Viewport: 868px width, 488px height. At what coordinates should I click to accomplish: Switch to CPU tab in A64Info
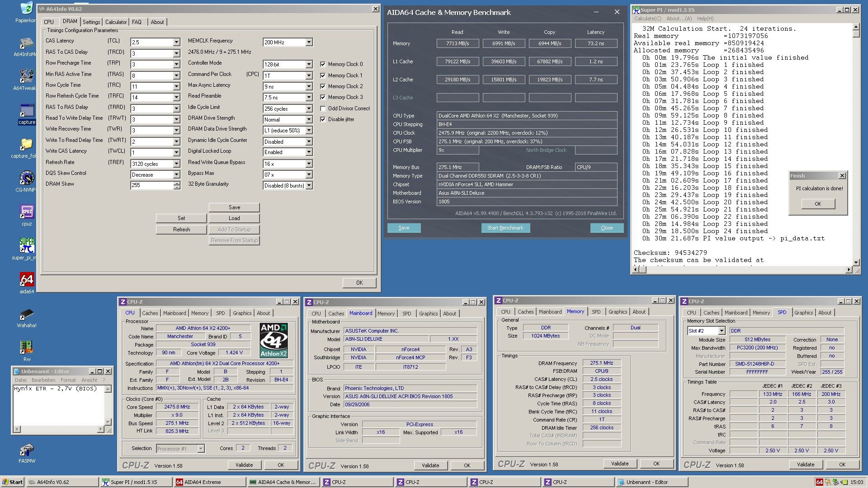click(49, 22)
